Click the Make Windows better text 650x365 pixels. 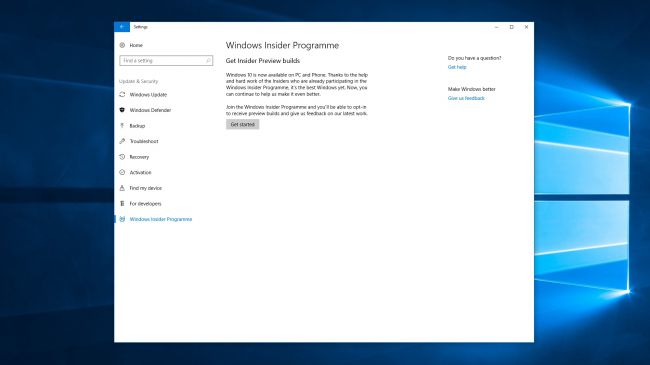click(x=471, y=89)
